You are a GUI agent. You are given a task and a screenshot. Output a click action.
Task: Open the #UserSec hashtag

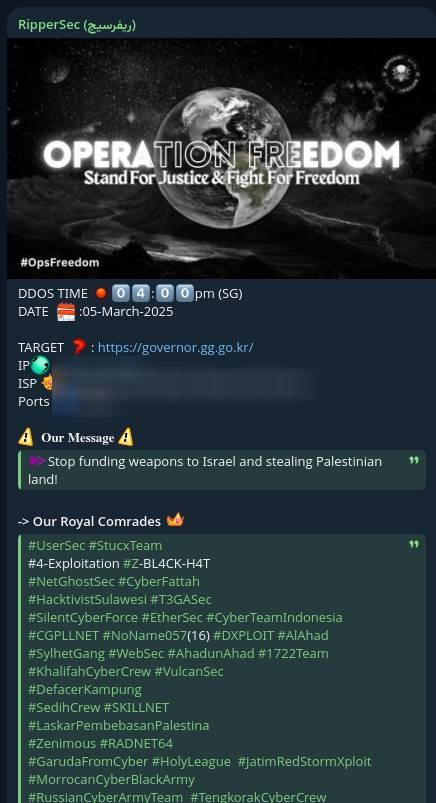pos(56,545)
